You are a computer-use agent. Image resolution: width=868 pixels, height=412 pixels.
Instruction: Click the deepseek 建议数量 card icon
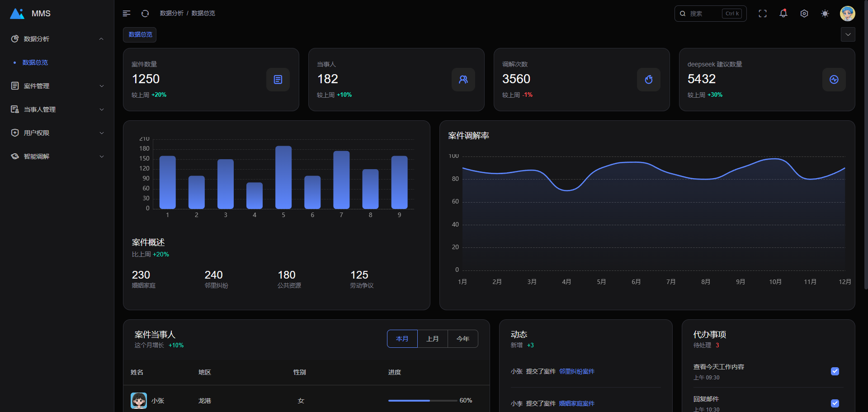(834, 80)
